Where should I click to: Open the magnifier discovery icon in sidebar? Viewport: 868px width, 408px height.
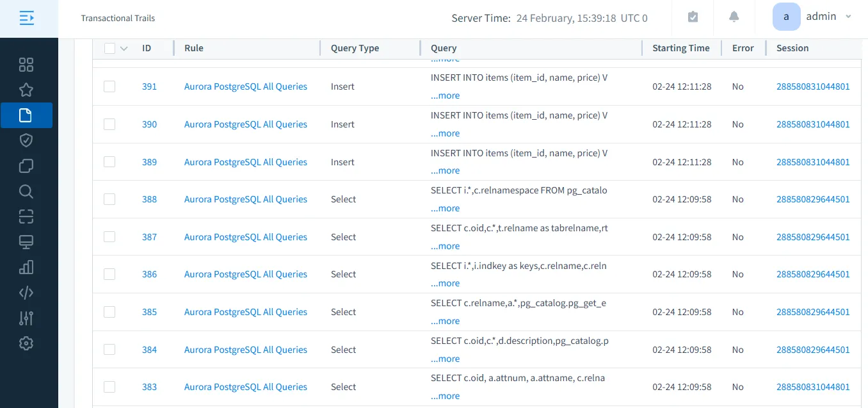[x=26, y=192]
